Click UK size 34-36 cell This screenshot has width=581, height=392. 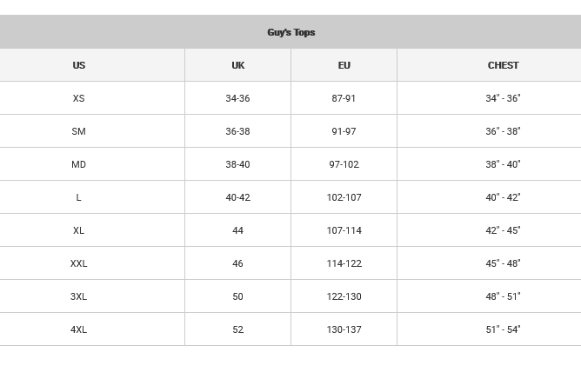tap(237, 98)
